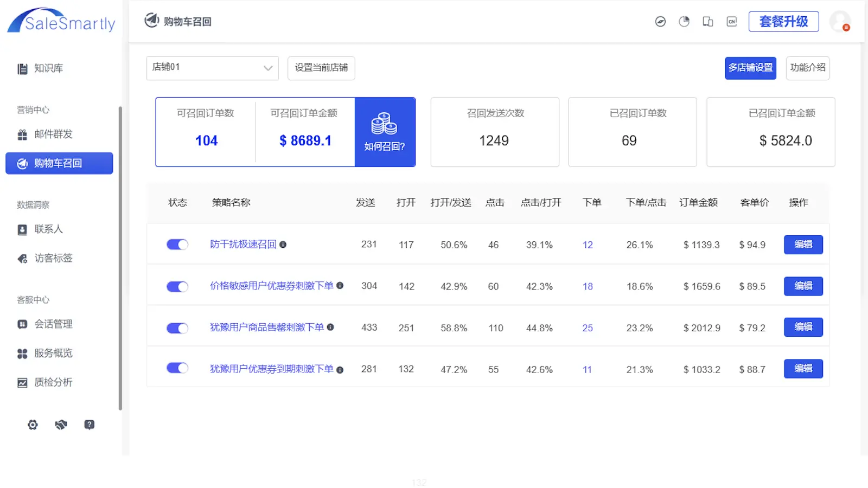Open the 知识库 menu entry

(48, 68)
